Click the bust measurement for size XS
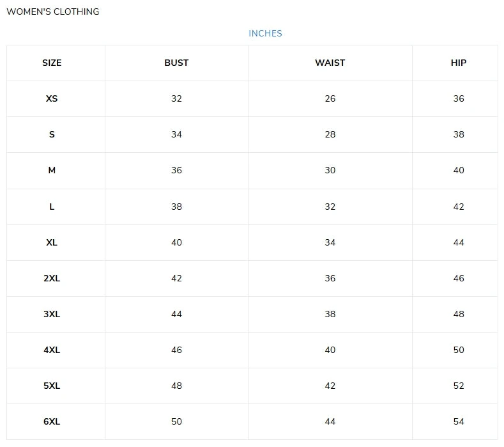The image size is (504, 447). point(176,98)
